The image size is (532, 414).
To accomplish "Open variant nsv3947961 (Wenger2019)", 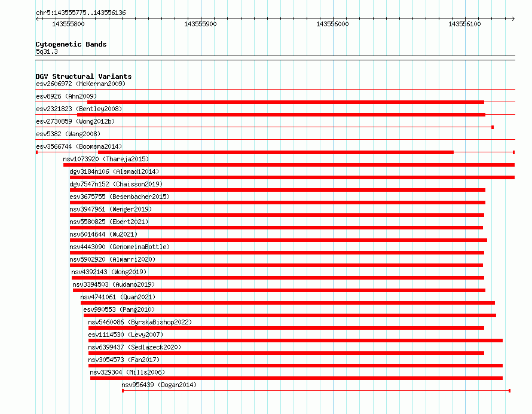I will (x=111, y=209).
